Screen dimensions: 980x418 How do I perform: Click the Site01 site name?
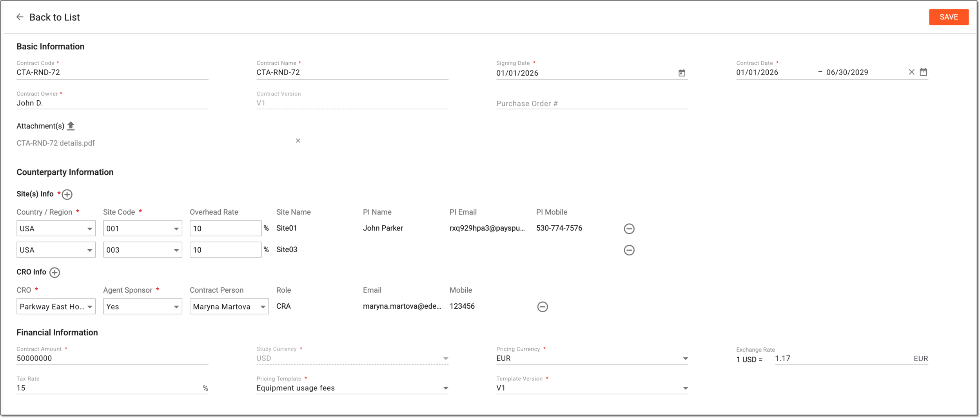[x=287, y=228]
